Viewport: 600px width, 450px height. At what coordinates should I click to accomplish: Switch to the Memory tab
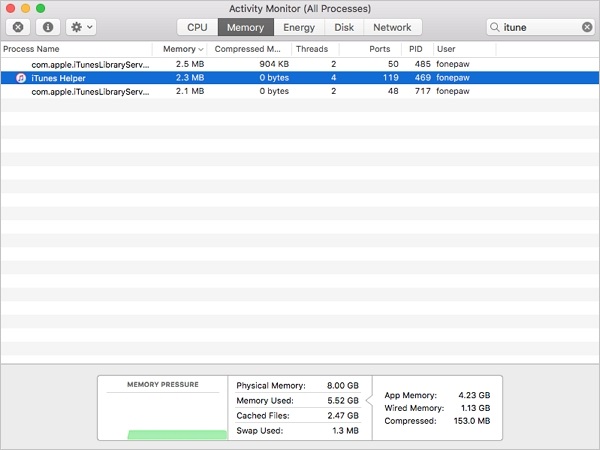pyautogui.click(x=246, y=28)
